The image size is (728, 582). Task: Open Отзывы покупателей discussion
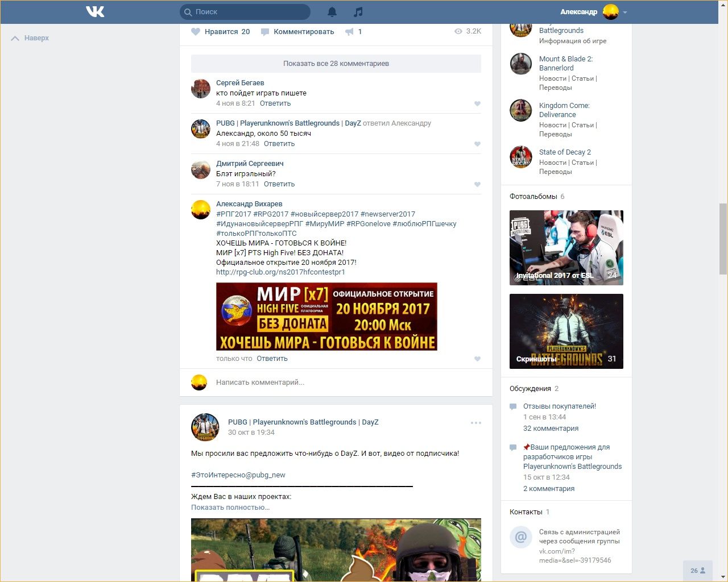click(x=560, y=406)
